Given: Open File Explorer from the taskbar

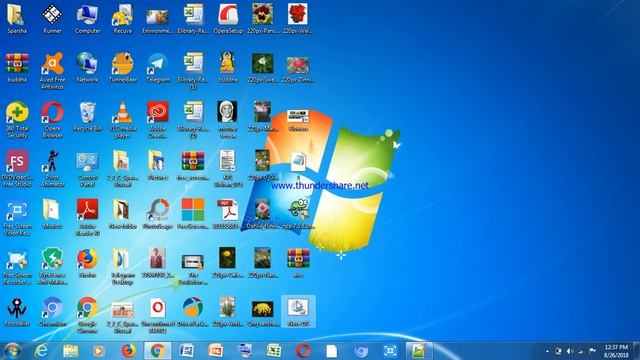Looking at the screenshot, I should point(71,351).
